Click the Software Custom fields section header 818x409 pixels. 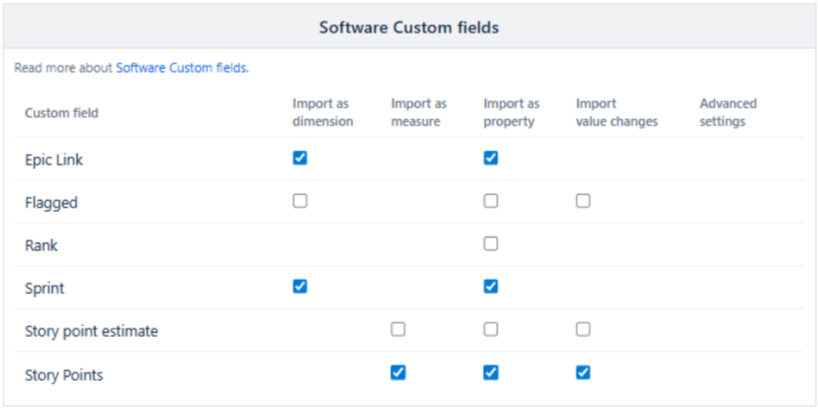409,28
